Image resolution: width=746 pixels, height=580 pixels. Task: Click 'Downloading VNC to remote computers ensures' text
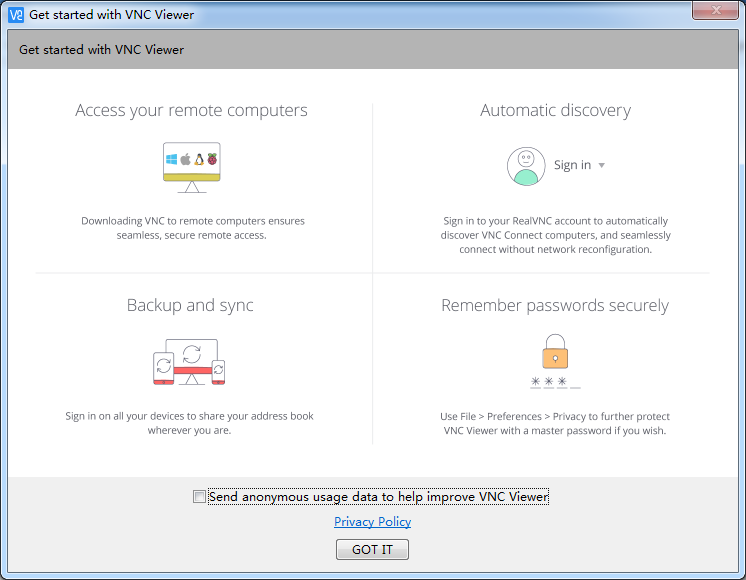coord(193,221)
